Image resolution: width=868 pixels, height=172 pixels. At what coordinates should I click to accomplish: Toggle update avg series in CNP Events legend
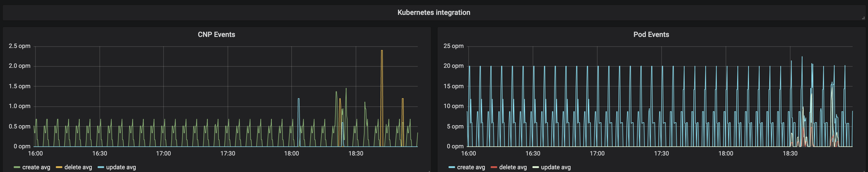click(121, 167)
